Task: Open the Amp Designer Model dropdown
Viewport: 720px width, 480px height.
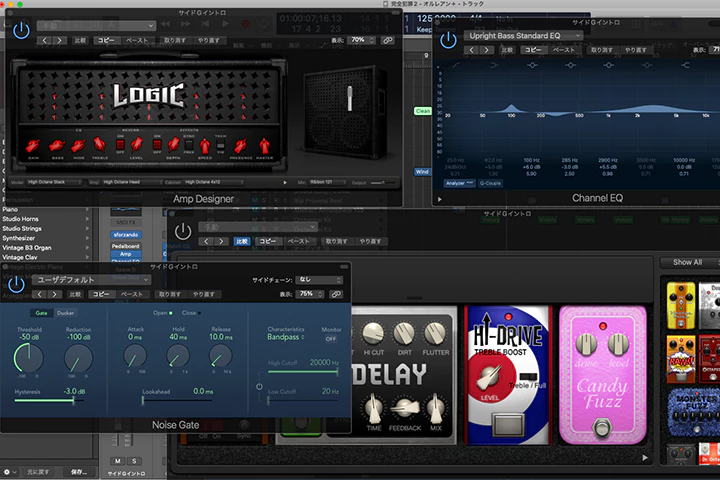Action: pyautogui.click(x=54, y=182)
